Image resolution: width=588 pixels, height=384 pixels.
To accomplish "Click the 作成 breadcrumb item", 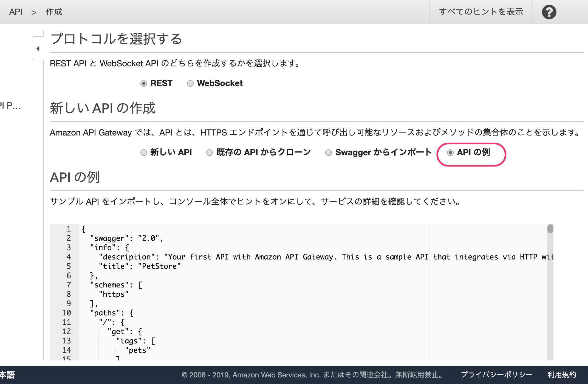I will pos(54,12).
